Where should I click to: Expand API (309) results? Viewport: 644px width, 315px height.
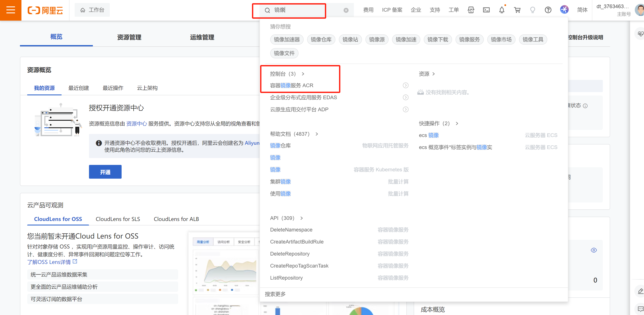tap(287, 218)
